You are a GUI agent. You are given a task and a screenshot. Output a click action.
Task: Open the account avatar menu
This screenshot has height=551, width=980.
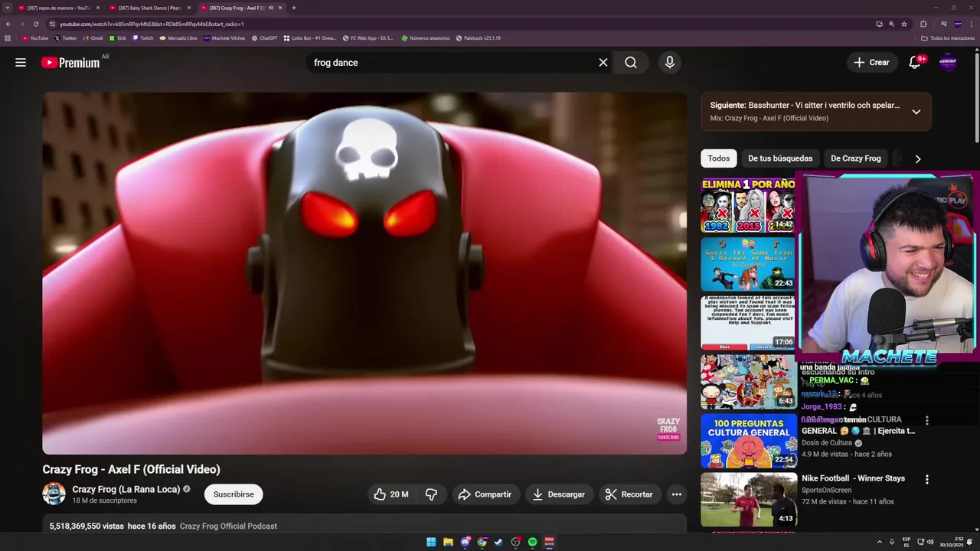point(948,63)
